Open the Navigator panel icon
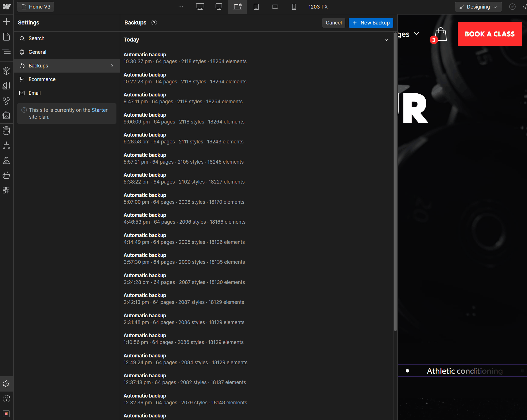This screenshot has height=420, width=527. (x=7, y=52)
